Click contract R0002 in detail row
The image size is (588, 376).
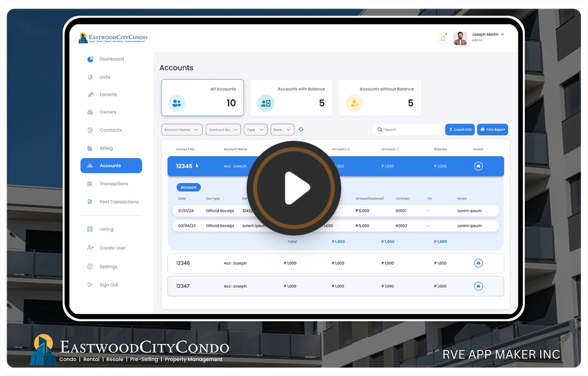pos(401,226)
